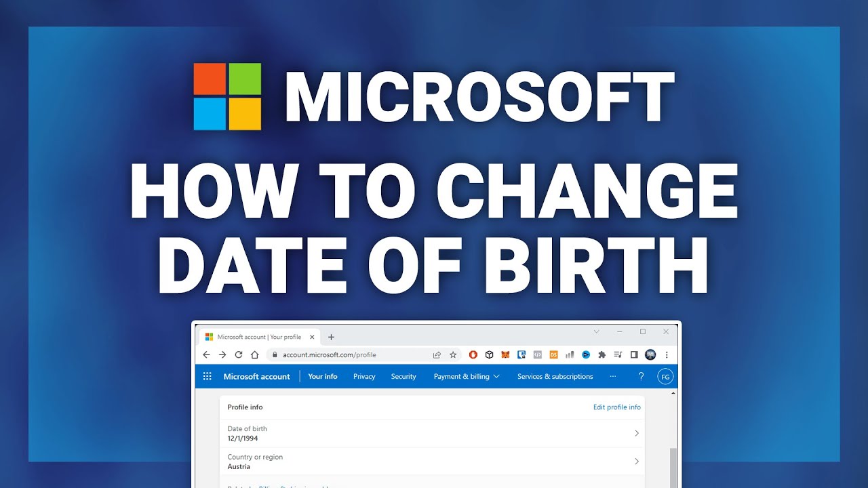This screenshot has height=488, width=868.
Task: Maximize the browser window
Action: click(x=643, y=331)
